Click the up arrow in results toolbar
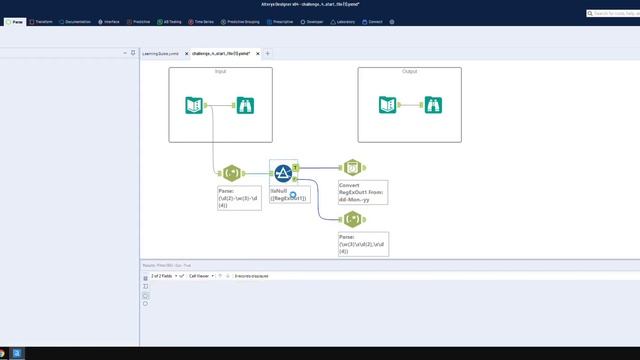 220,276
